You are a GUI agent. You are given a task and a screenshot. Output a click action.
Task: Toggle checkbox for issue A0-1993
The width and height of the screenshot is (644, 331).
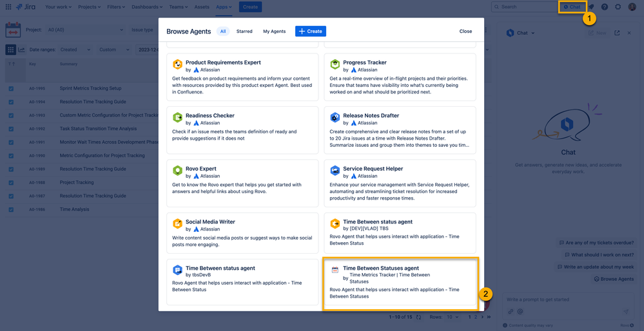click(x=11, y=116)
